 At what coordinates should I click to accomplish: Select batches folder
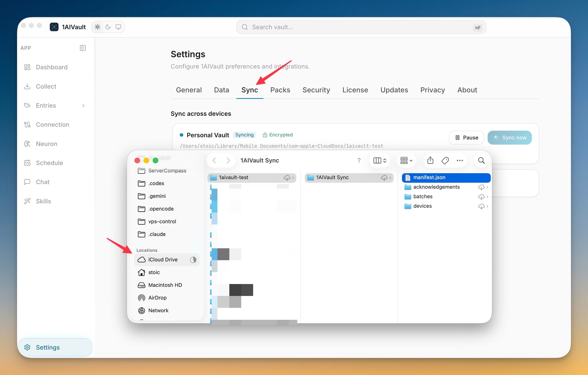pyautogui.click(x=446, y=197)
